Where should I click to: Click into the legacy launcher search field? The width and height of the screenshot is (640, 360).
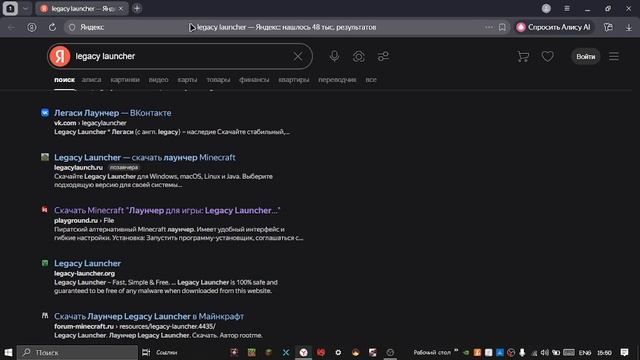[180, 56]
